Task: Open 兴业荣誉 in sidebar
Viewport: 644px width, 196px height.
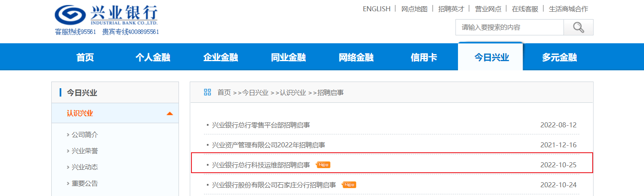Action: [85, 151]
